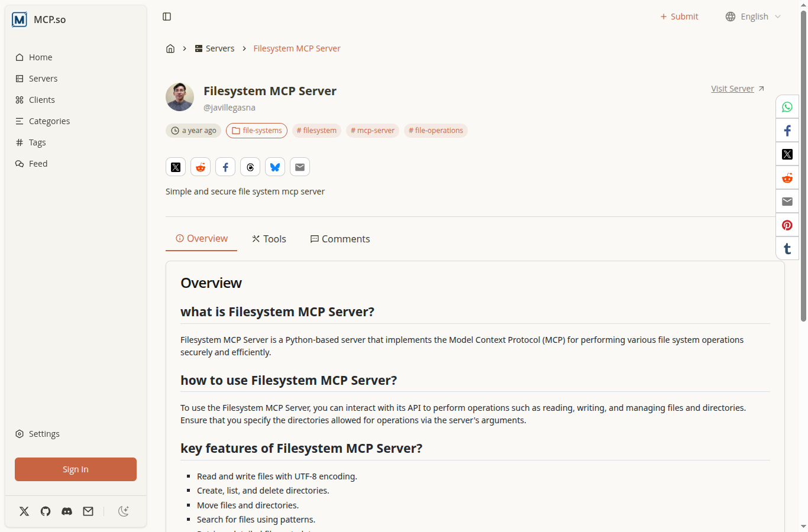Share via email below the tags
Screen dimensions: 808x532
click(300, 167)
